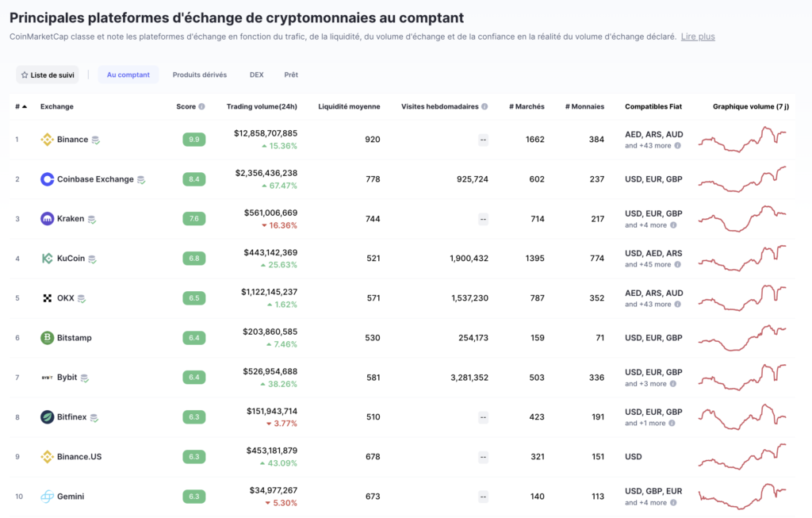Click the Binance.US logo icon
The image size is (812, 518).
[47, 457]
